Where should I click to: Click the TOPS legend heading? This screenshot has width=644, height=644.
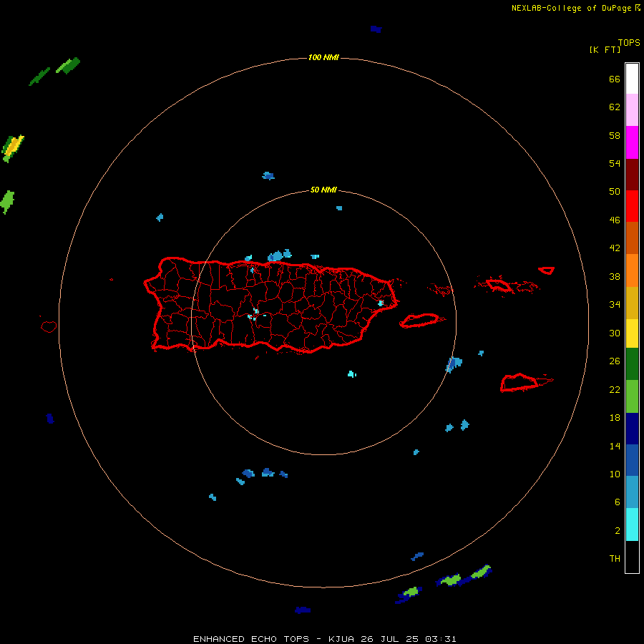pyautogui.click(x=629, y=42)
